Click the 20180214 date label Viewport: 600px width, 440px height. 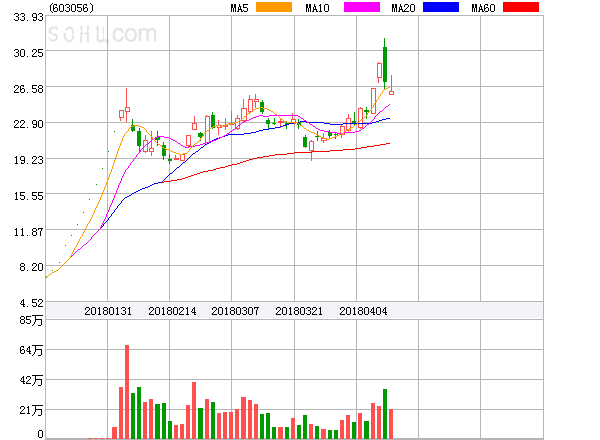(172, 311)
